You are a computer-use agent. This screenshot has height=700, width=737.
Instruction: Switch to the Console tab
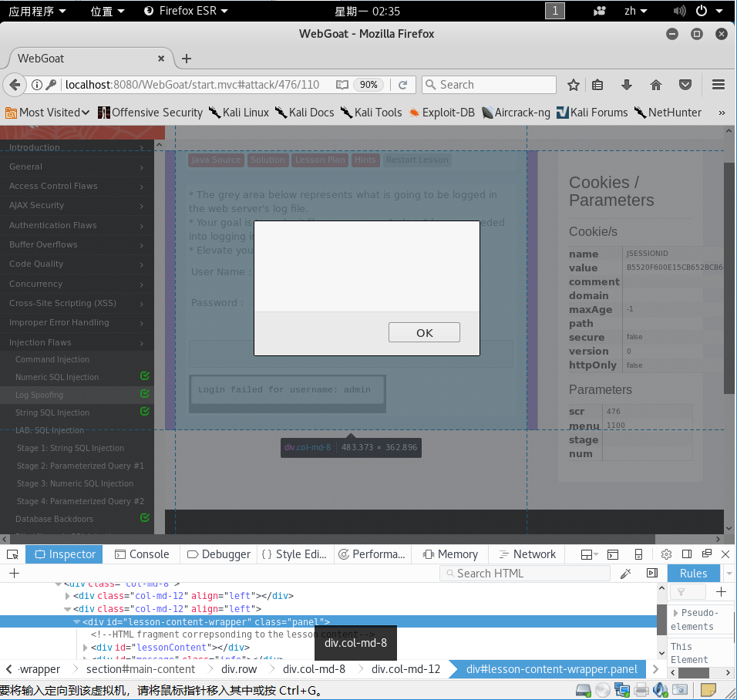142,554
